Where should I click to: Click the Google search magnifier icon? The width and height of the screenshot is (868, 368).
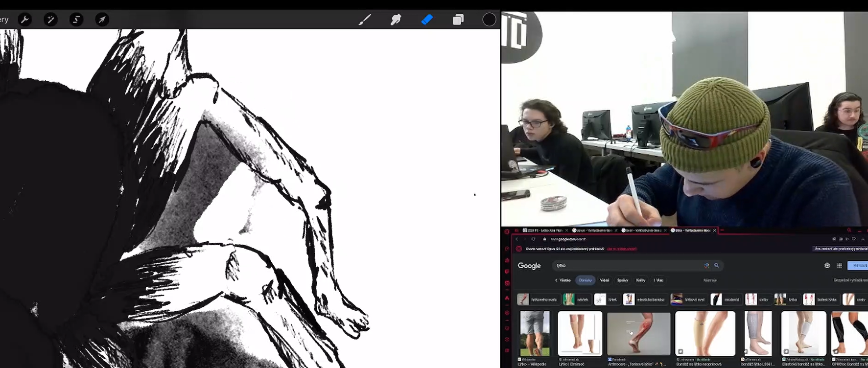(x=716, y=265)
